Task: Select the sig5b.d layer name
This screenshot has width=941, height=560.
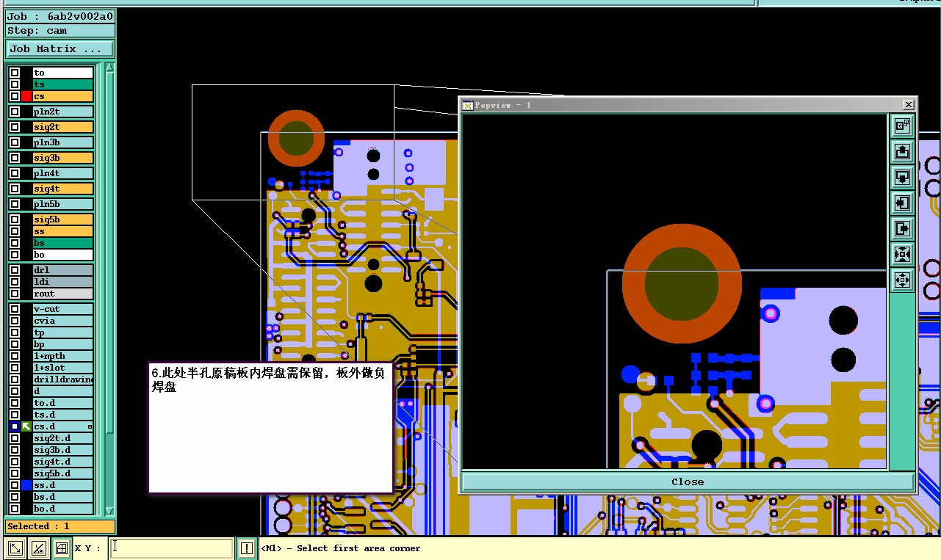Action: click(63, 473)
